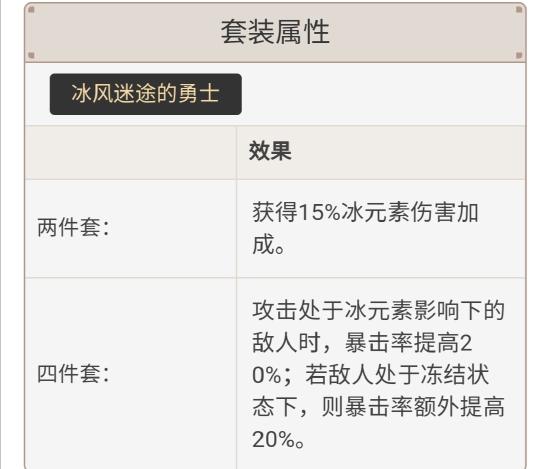
Task: Select the 攻击处于冰元素影响下的 effect text
Action: 378,310
